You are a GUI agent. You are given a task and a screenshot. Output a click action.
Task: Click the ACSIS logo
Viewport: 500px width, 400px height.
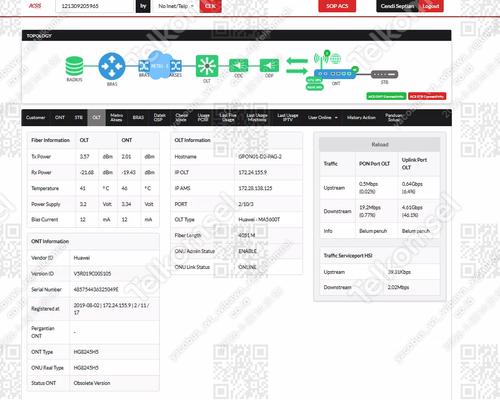pyautogui.click(x=35, y=6)
